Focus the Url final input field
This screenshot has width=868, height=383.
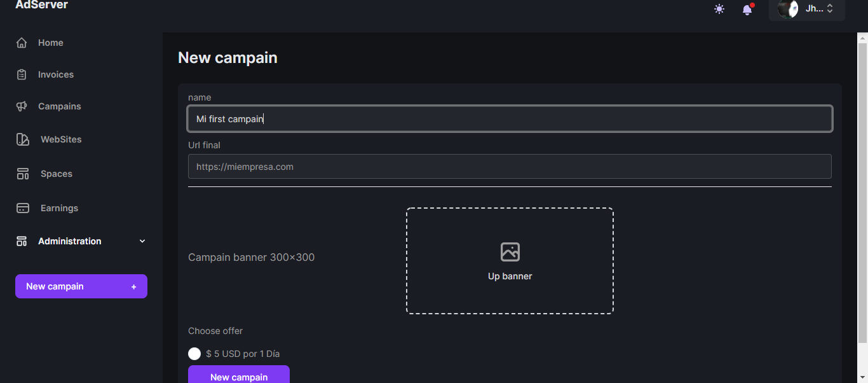coord(510,167)
